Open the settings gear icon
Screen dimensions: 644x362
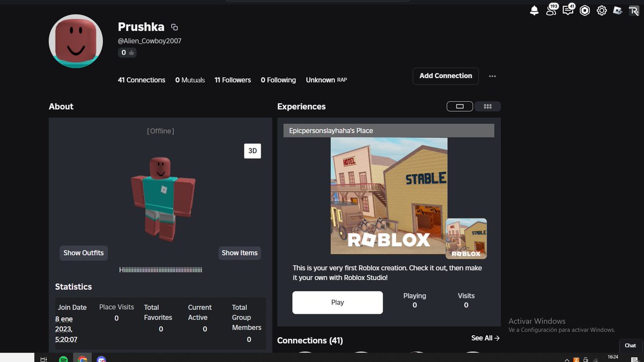(x=602, y=10)
